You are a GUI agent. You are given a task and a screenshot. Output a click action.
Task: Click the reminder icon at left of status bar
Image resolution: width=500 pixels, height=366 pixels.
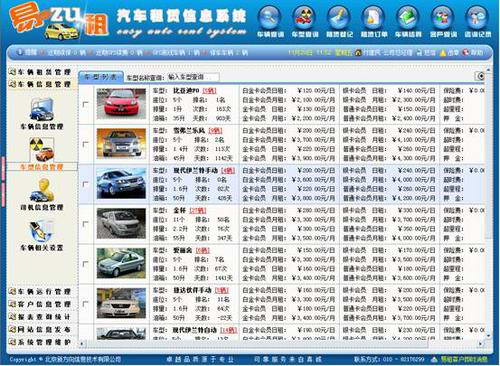click(19, 52)
